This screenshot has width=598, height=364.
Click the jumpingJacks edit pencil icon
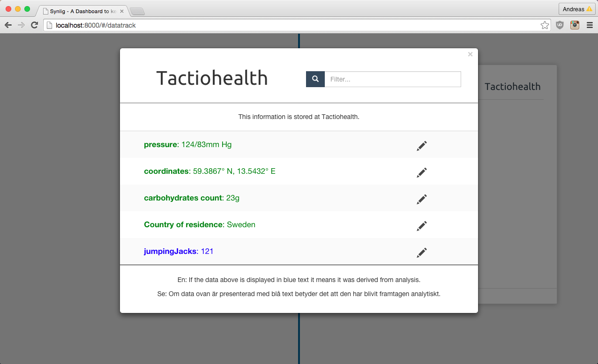pyautogui.click(x=422, y=253)
